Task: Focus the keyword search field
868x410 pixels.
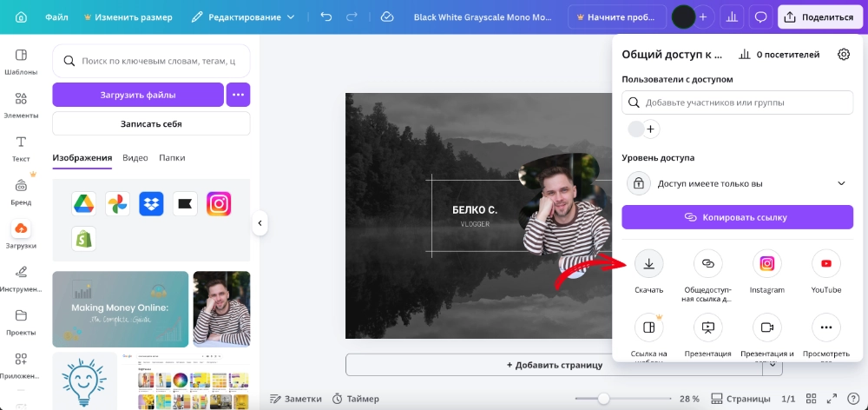Action: 151,61
